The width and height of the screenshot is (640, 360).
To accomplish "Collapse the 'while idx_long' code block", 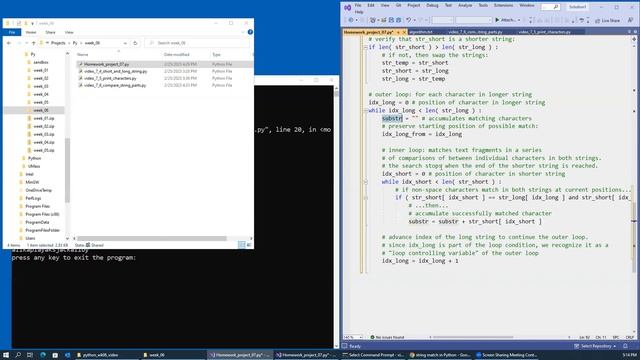I will tap(365, 111).
